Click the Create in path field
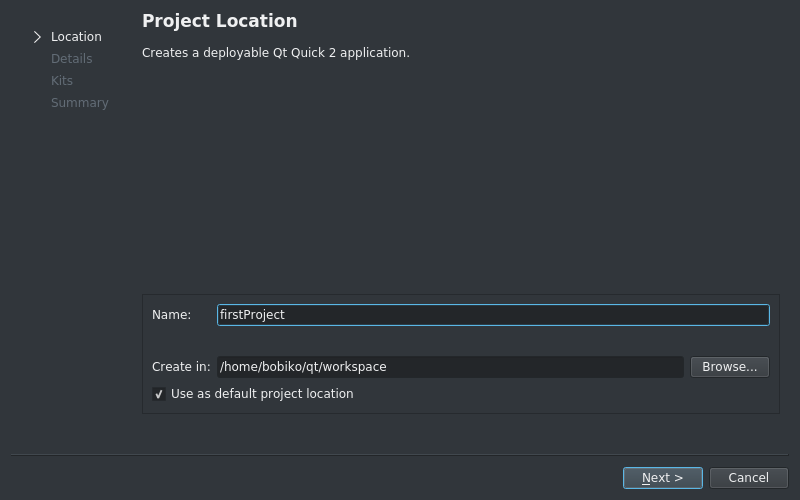Image resolution: width=800 pixels, height=500 pixels. (450, 367)
